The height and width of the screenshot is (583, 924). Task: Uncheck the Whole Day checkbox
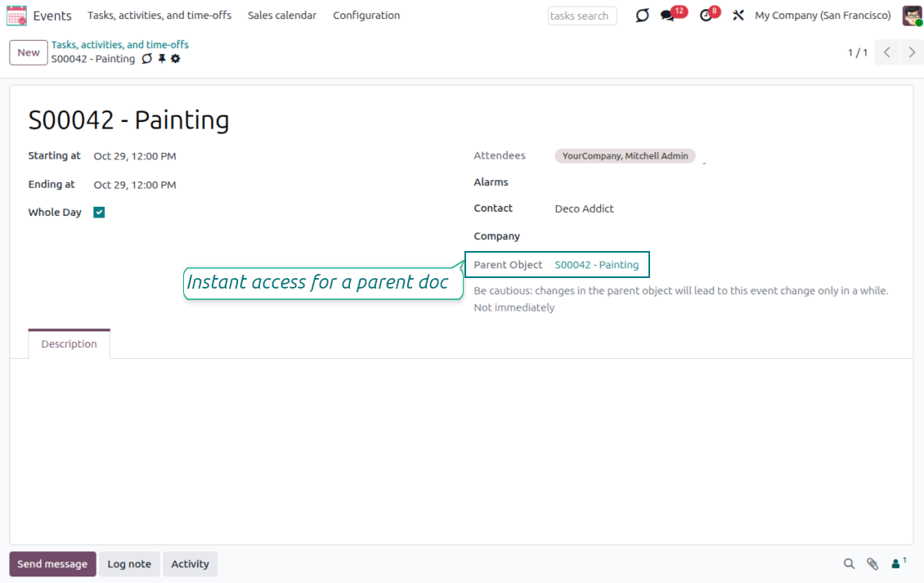tap(99, 213)
